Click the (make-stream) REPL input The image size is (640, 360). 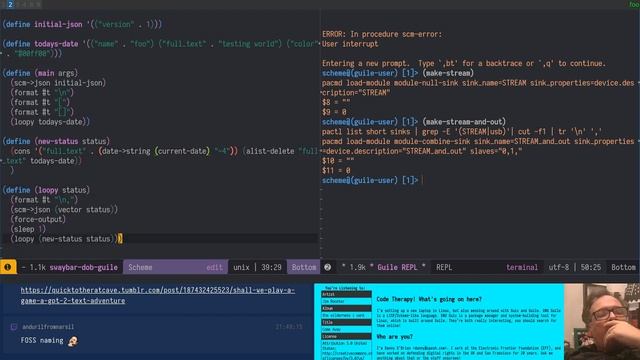448,73
